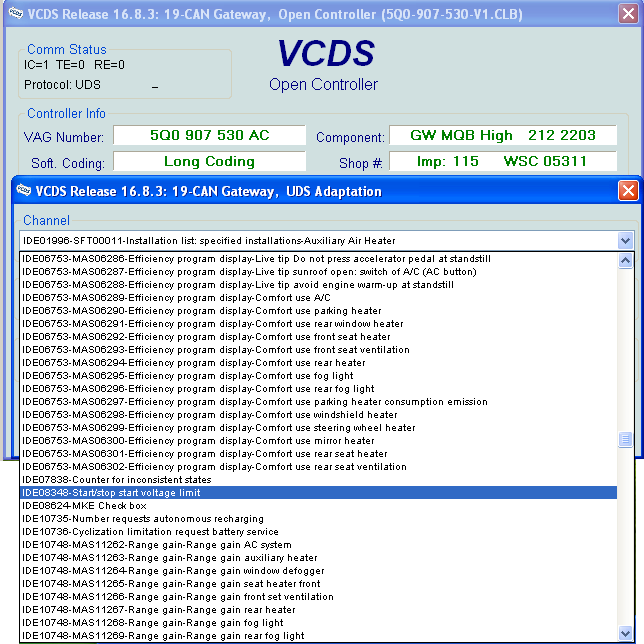The height and width of the screenshot is (644, 644).
Task: Select Comfort use front seat ventilation
Action: [318, 350]
